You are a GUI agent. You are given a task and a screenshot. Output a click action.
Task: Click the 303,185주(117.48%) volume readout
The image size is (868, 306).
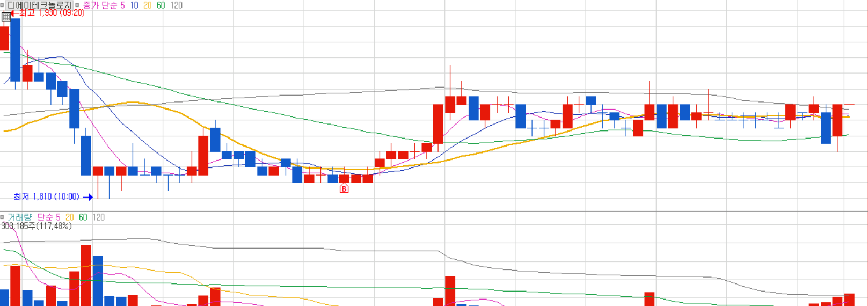pos(36,226)
